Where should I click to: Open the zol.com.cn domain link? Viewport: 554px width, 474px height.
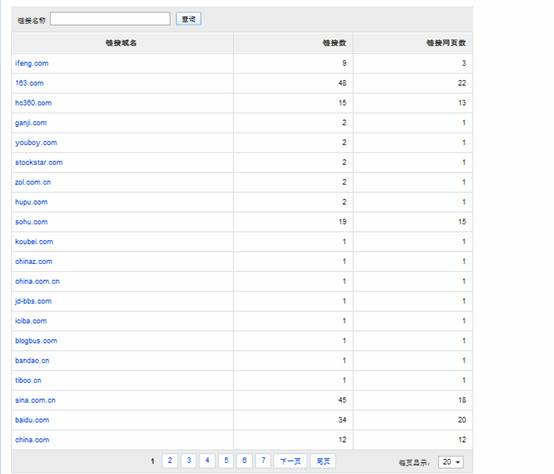point(33,182)
